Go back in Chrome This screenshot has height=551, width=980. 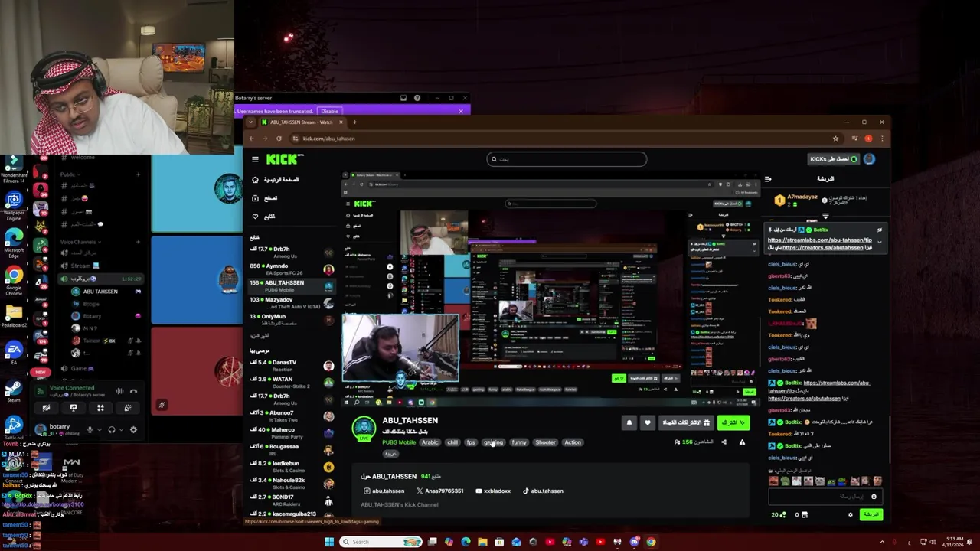pos(251,139)
